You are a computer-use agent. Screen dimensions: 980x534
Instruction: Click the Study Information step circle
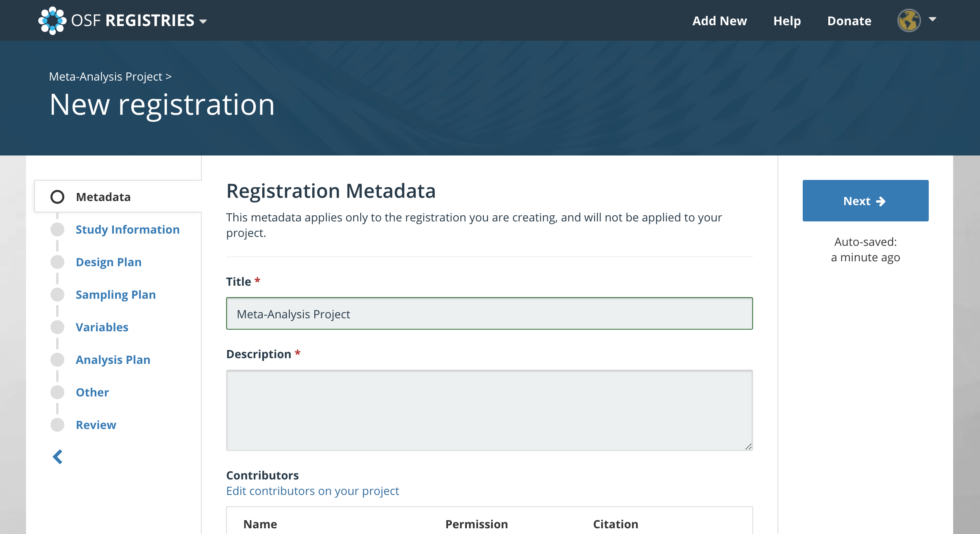pyautogui.click(x=57, y=230)
